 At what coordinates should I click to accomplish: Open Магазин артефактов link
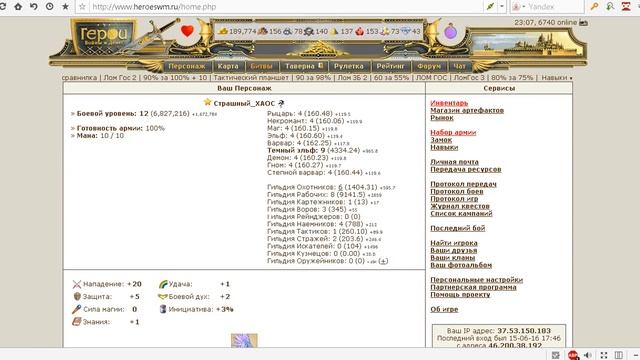coord(467,111)
